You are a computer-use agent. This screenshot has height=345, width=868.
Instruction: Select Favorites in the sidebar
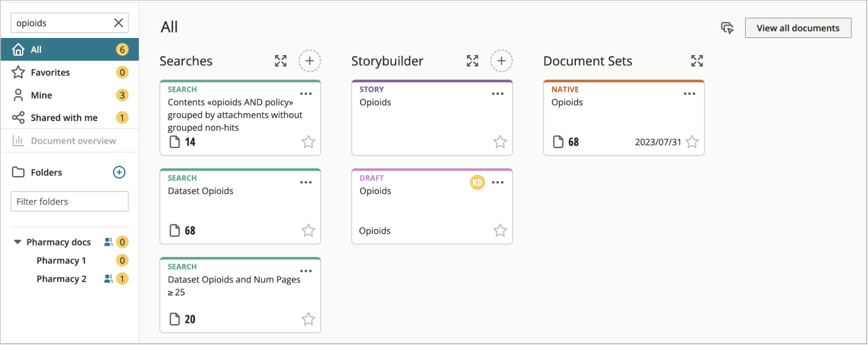pos(70,72)
